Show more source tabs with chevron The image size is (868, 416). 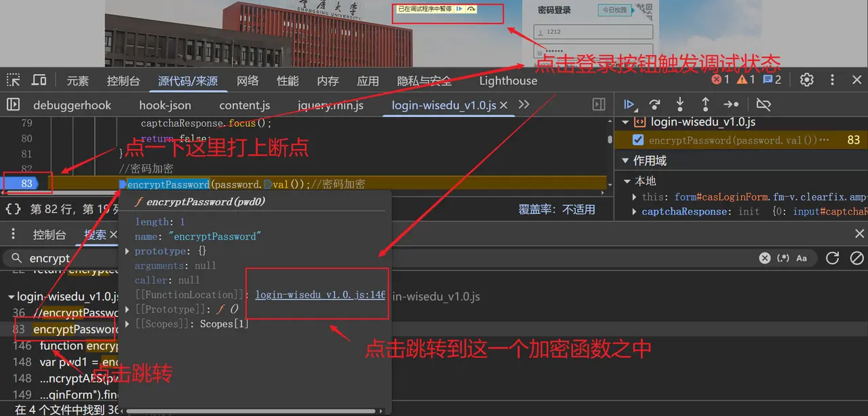524,104
